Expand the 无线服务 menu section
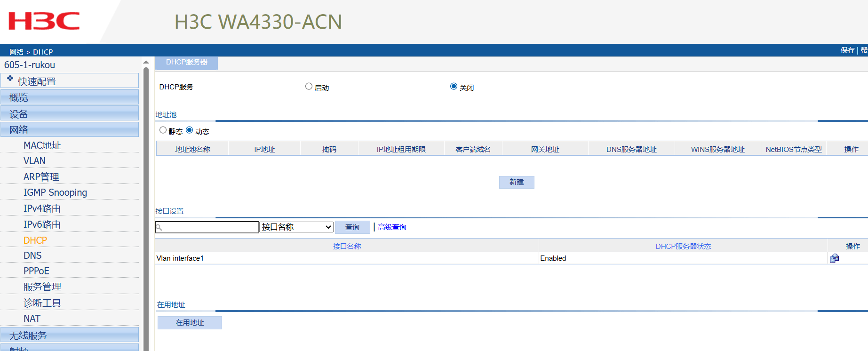This screenshot has width=868, height=351. click(x=70, y=335)
